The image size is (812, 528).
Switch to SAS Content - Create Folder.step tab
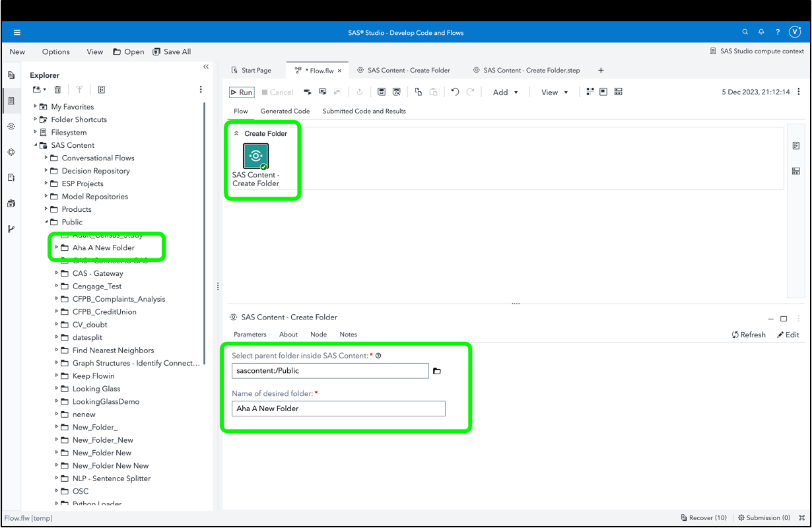tap(526, 70)
